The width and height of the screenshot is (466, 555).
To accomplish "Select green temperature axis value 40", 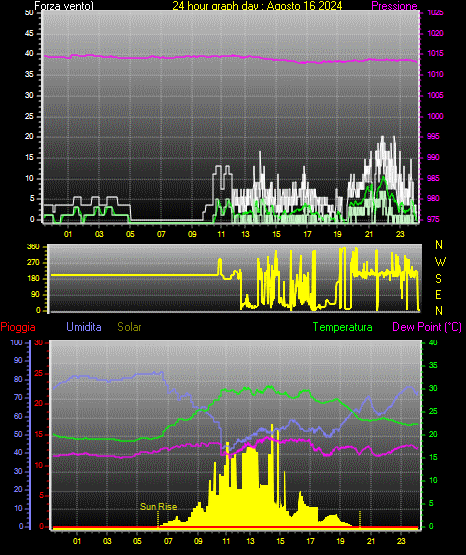I will pyautogui.click(x=433, y=342).
